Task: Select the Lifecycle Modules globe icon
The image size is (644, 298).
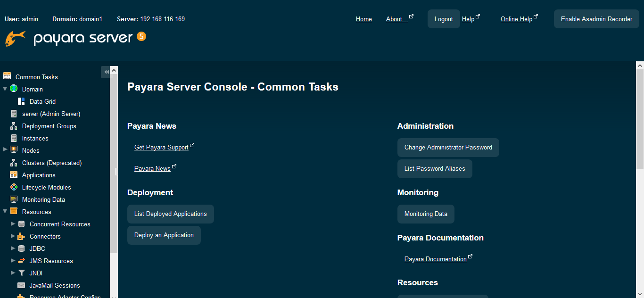Action: click(13, 187)
